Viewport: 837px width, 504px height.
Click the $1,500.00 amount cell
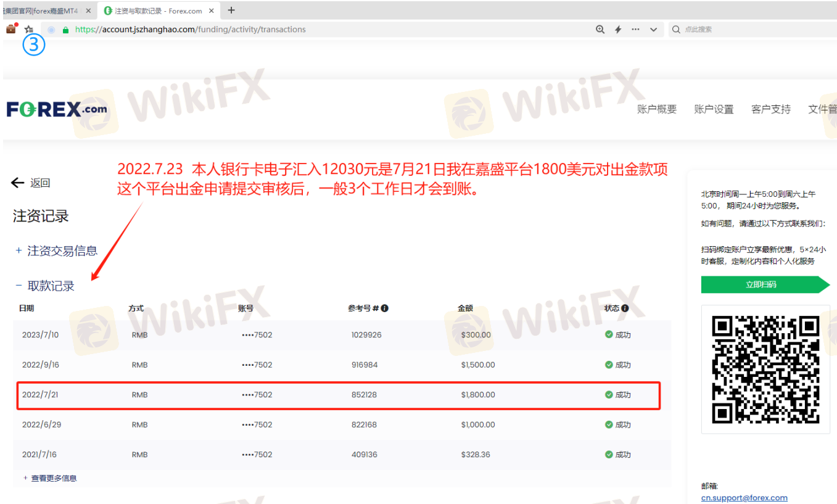pyautogui.click(x=478, y=365)
